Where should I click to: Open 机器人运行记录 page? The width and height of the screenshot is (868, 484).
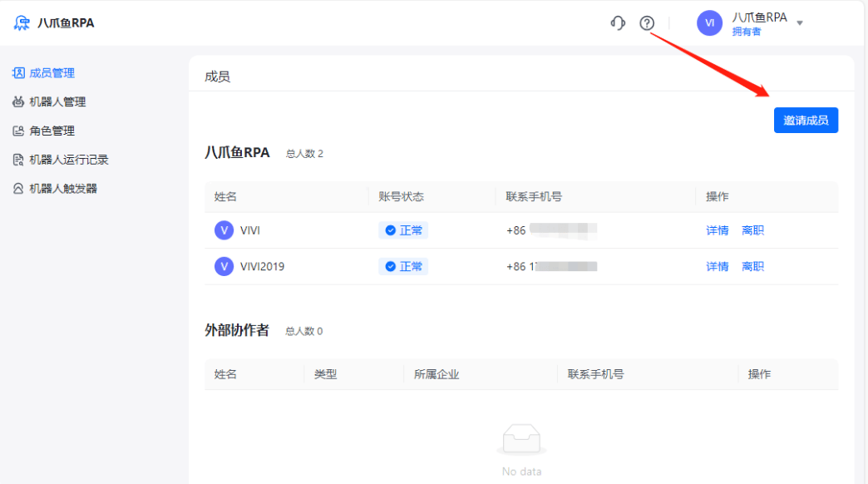pyautogui.click(x=69, y=160)
